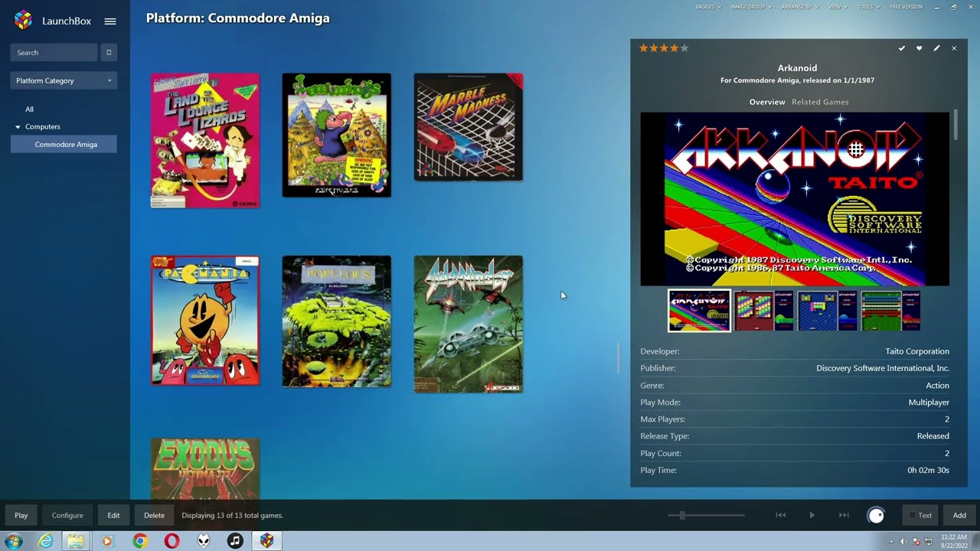The width and height of the screenshot is (980, 551).
Task: Set Arkanoid rating to three stars
Action: coord(664,48)
